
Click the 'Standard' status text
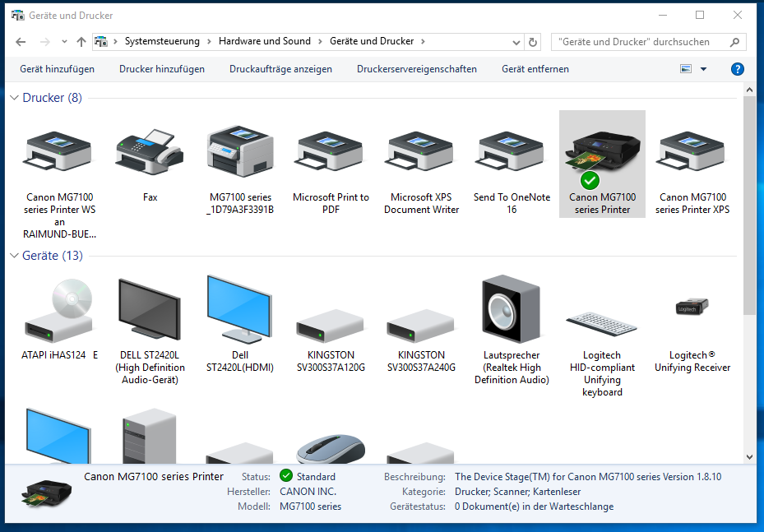(316, 476)
